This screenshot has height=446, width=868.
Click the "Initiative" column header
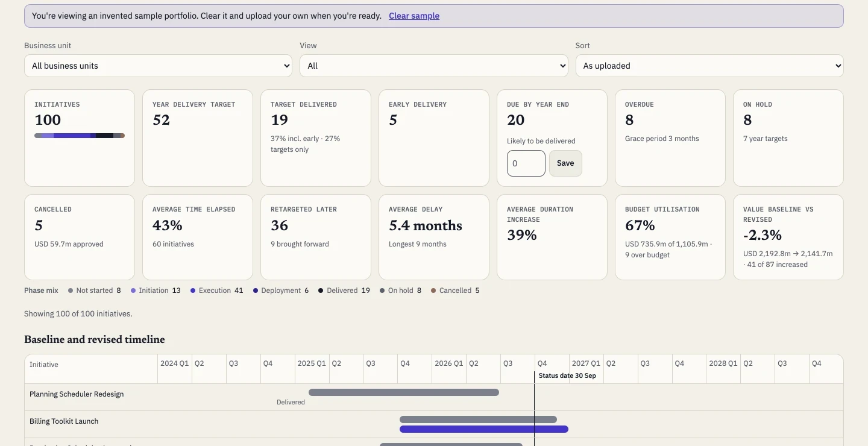pos(44,365)
